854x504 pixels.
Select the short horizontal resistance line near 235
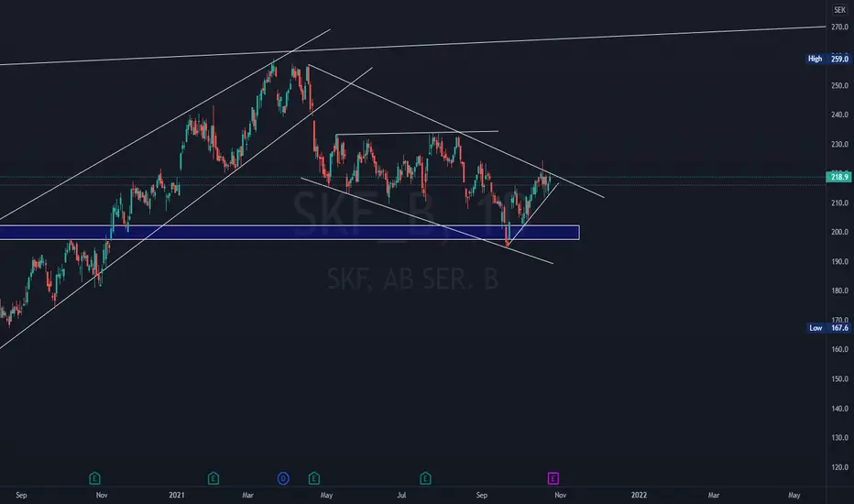(417, 133)
